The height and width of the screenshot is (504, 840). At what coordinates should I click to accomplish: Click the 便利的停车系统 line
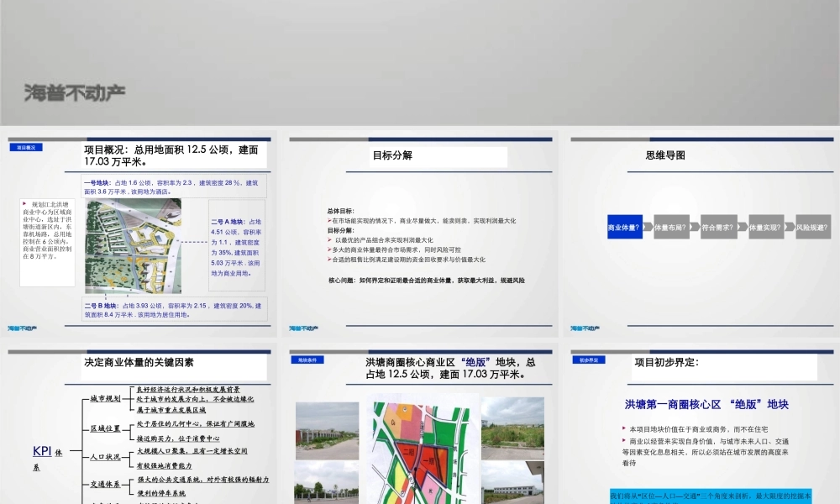[x=161, y=493]
